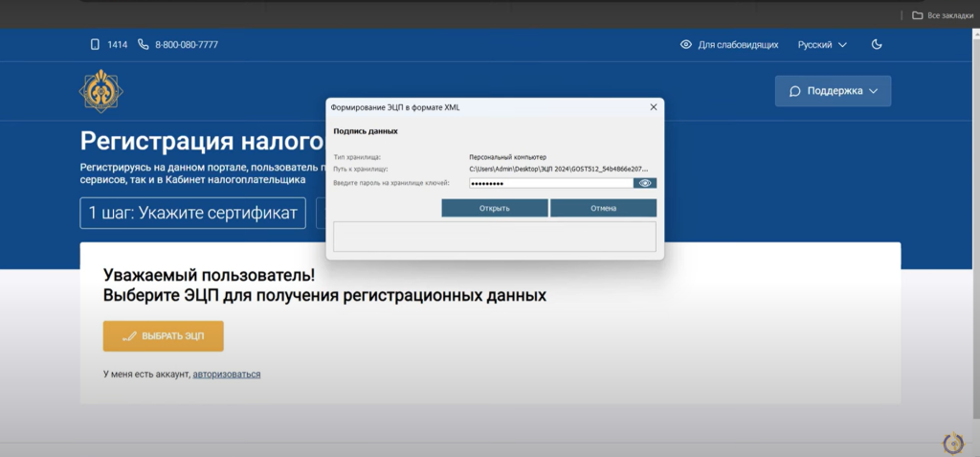Click the mobile phone icon beside 1414
Screen dimensions: 980x457
coord(95,44)
